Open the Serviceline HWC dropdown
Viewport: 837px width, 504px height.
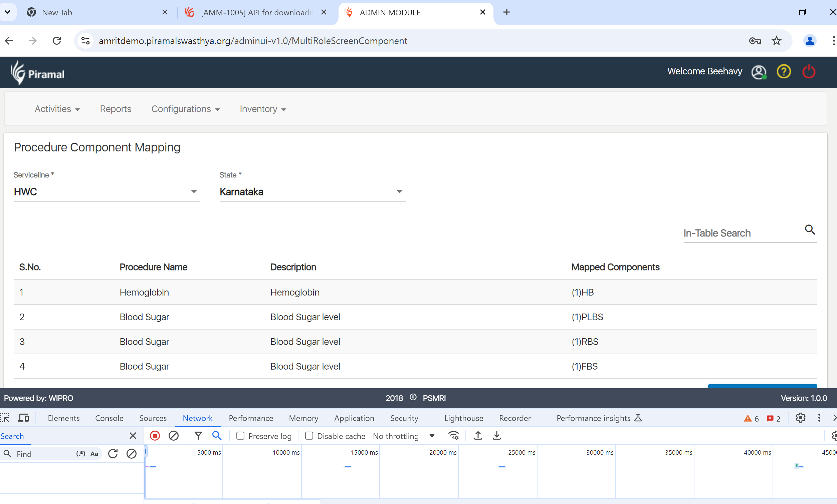pyautogui.click(x=107, y=192)
